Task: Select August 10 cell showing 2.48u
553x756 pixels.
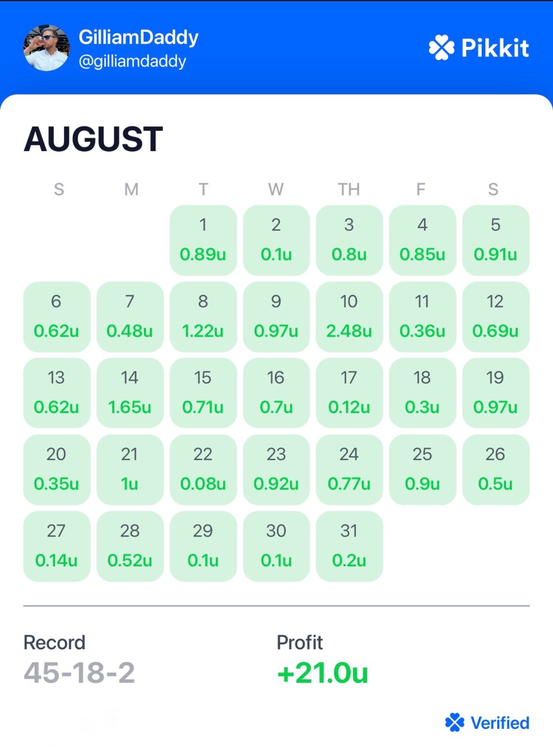Action: pos(349,317)
